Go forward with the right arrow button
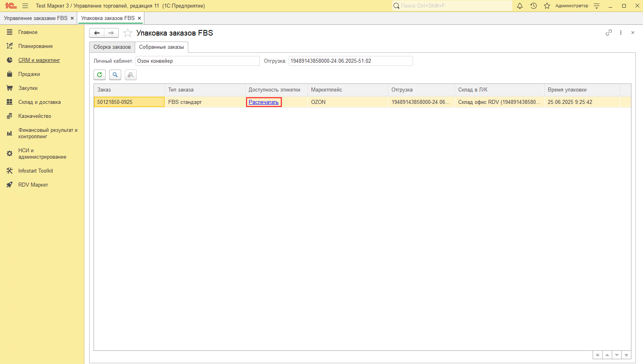The height and width of the screenshot is (364, 643). (x=111, y=33)
